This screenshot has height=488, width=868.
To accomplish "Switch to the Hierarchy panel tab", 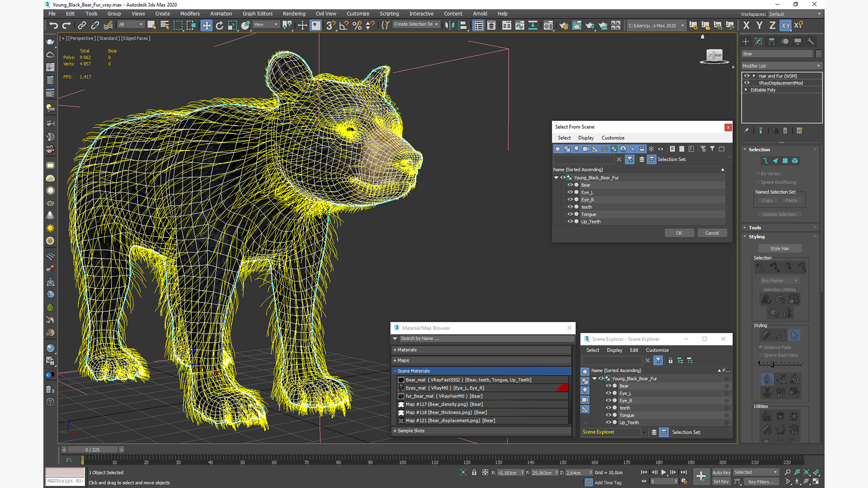I will pyautogui.click(x=772, y=41).
